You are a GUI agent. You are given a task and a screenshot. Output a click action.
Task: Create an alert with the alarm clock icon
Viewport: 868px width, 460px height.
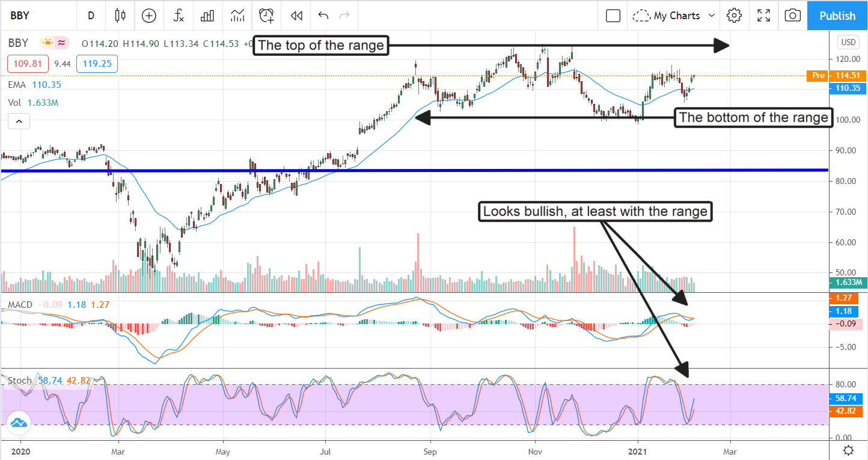(266, 16)
